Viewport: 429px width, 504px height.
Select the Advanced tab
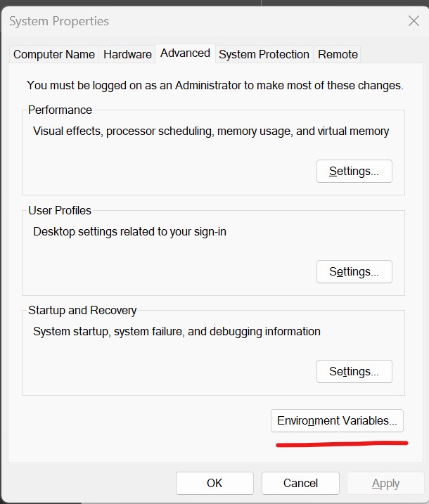point(185,53)
